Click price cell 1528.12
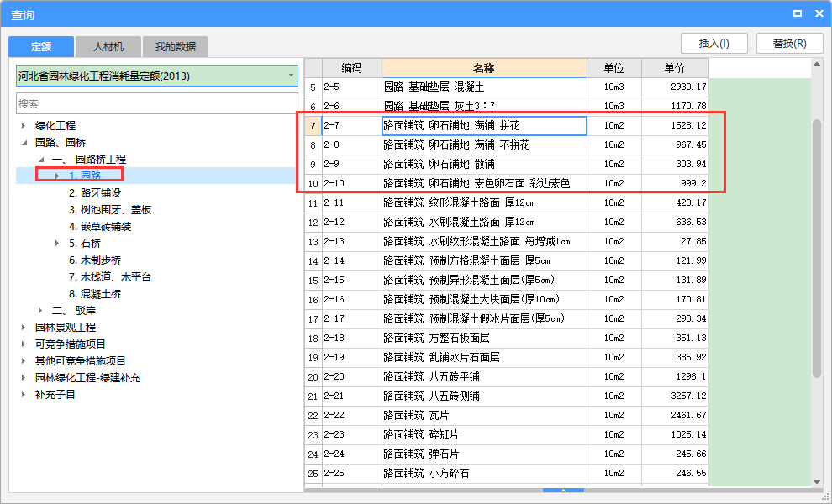 (x=675, y=126)
